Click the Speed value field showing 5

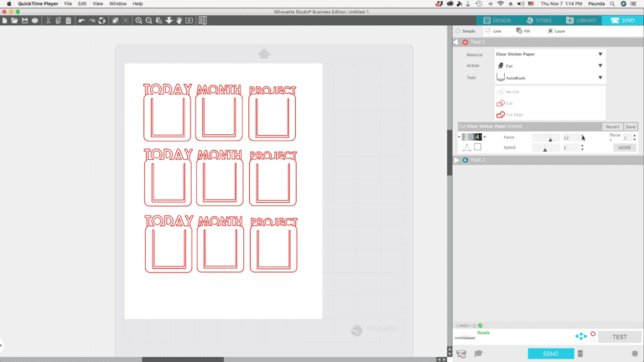570,147
